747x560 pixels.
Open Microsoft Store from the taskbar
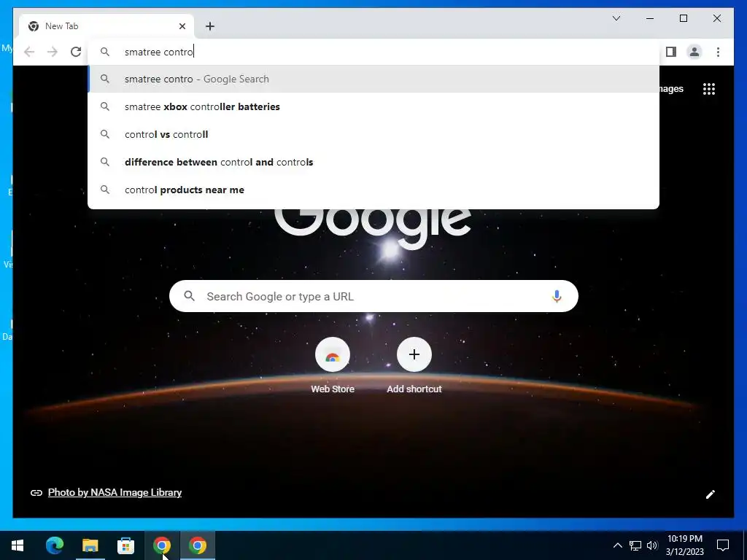(x=125, y=545)
